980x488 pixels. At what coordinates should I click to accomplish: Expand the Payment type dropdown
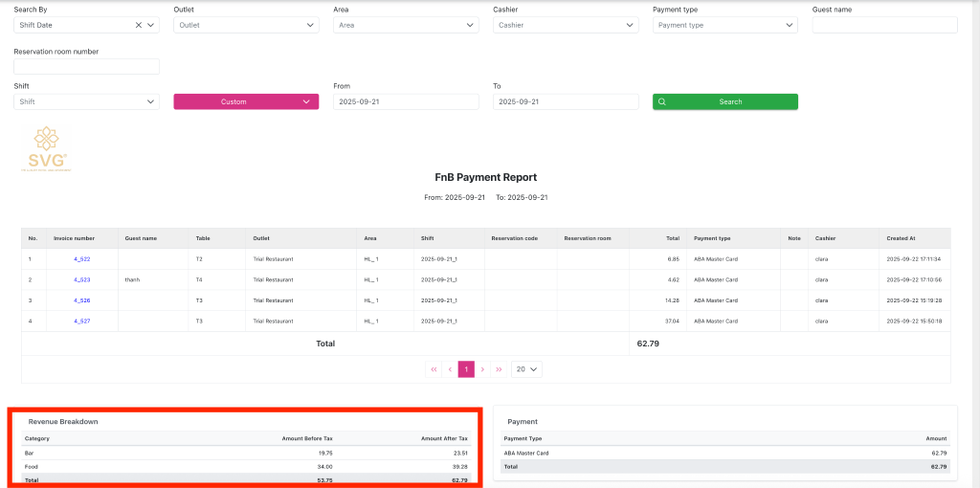[725, 26]
